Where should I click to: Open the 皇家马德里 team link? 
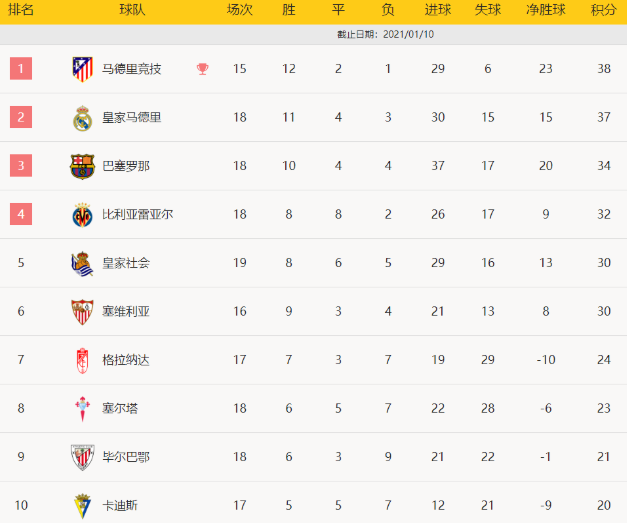[131, 118]
